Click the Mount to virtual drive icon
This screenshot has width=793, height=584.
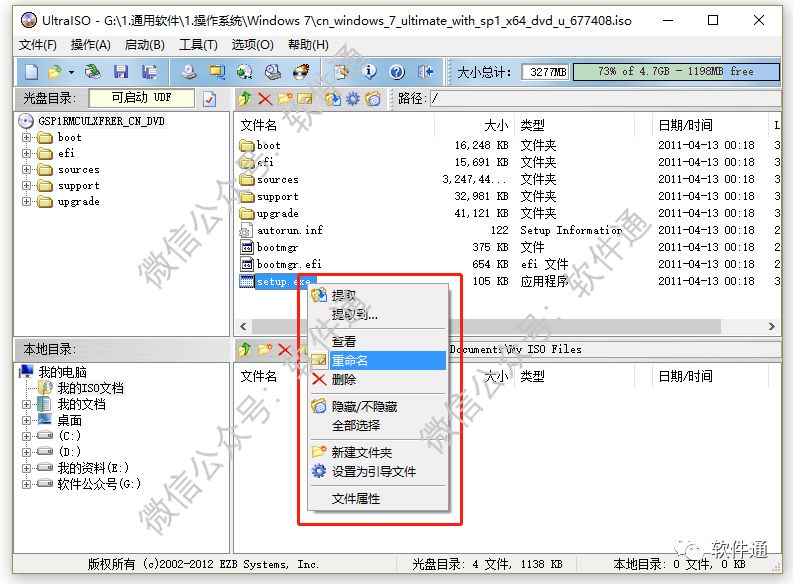273,72
